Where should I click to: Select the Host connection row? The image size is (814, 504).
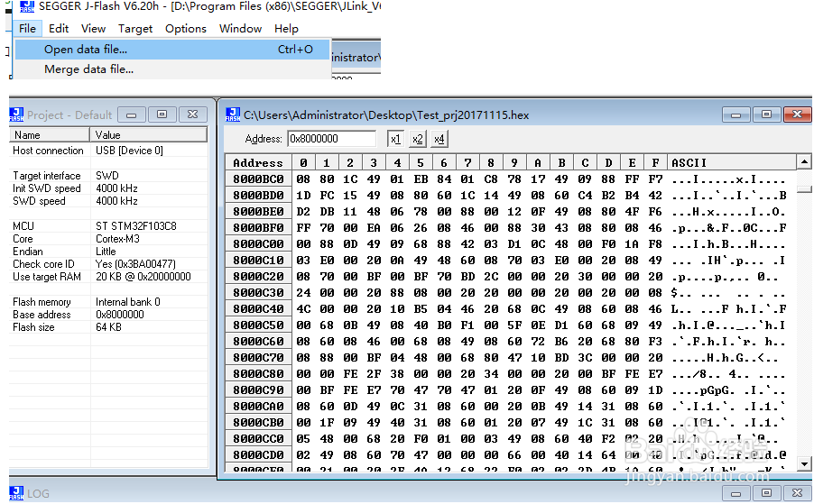[x=108, y=151]
